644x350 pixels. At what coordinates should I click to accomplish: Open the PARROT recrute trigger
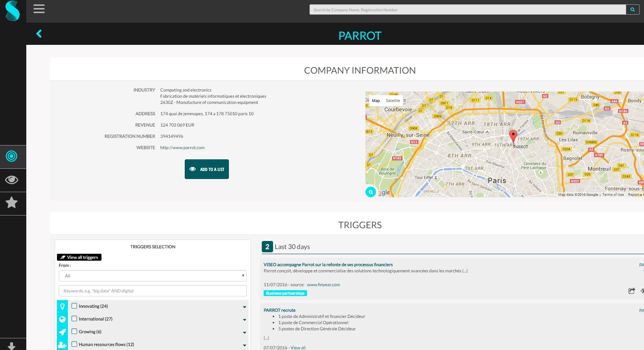[x=280, y=310]
